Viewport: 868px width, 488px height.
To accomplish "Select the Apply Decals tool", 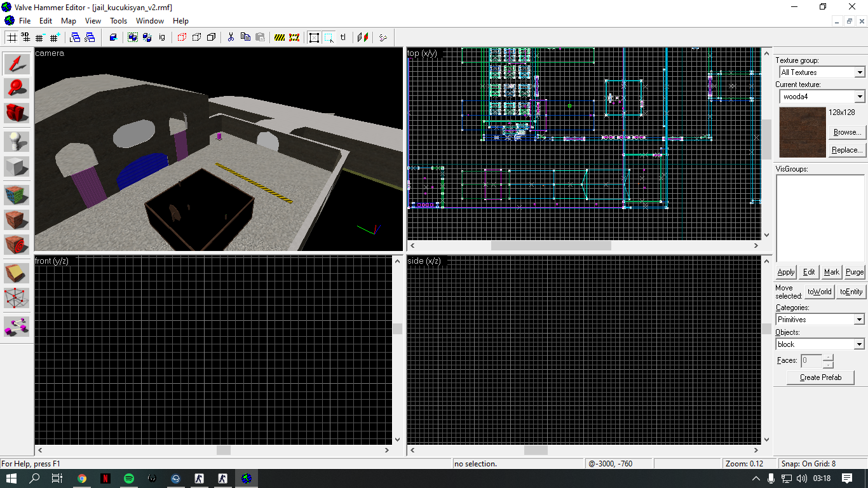I will 17,245.
